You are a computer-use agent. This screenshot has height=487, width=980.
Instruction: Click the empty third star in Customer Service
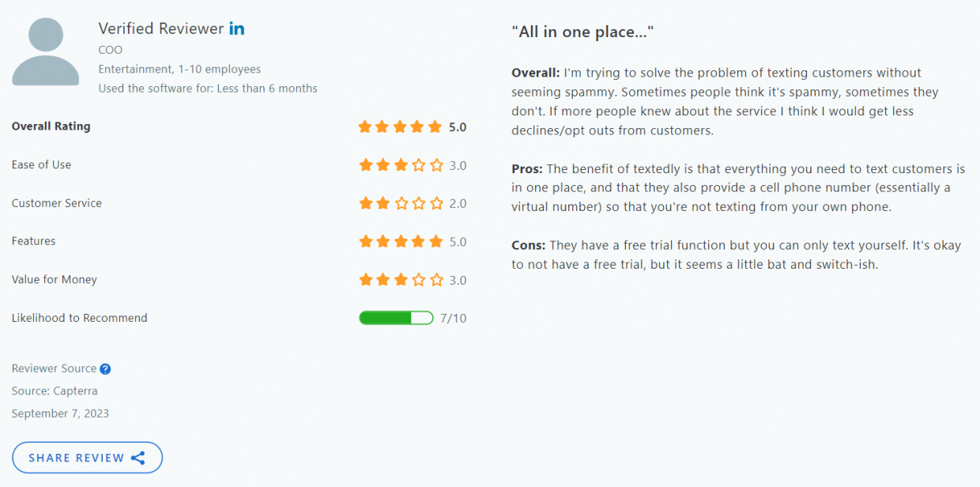(x=400, y=203)
